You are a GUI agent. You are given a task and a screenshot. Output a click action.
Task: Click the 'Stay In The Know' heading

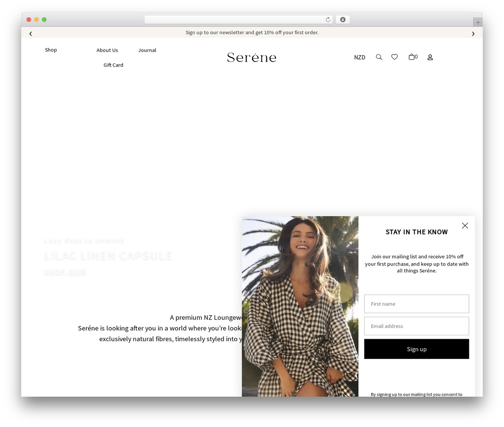[417, 232]
